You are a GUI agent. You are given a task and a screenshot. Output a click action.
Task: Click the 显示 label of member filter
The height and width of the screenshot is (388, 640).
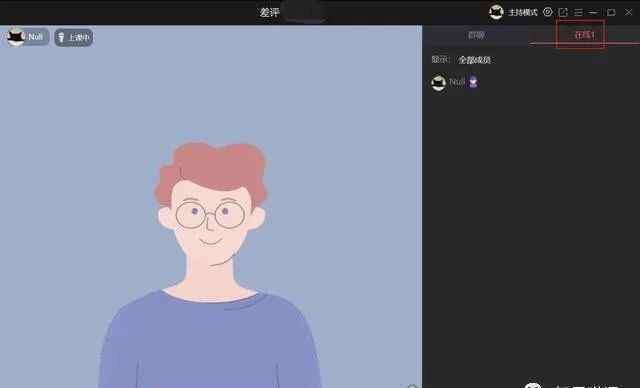[439, 60]
